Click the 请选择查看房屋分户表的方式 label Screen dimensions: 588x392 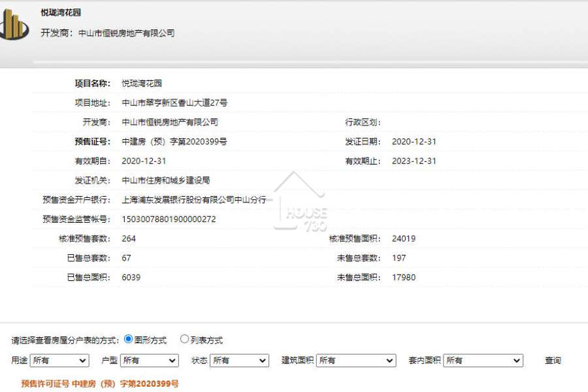[65, 340]
